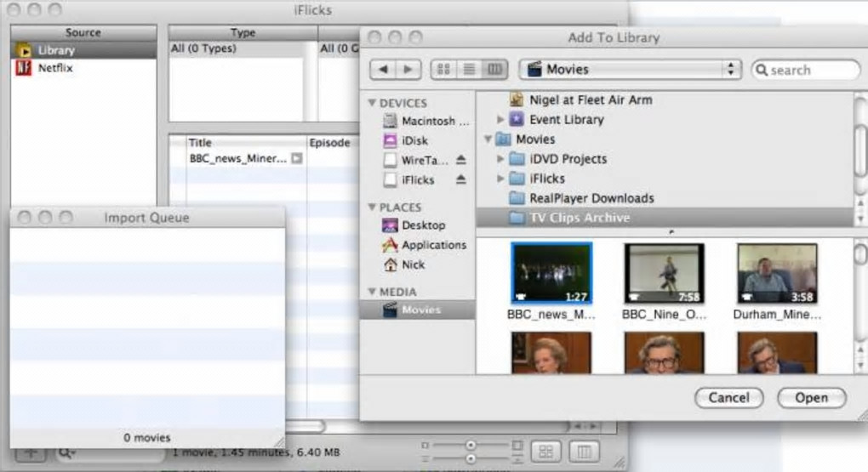This screenshot has height=472, width=868.
Task: Sort by the Title column header
Action: 246,143
